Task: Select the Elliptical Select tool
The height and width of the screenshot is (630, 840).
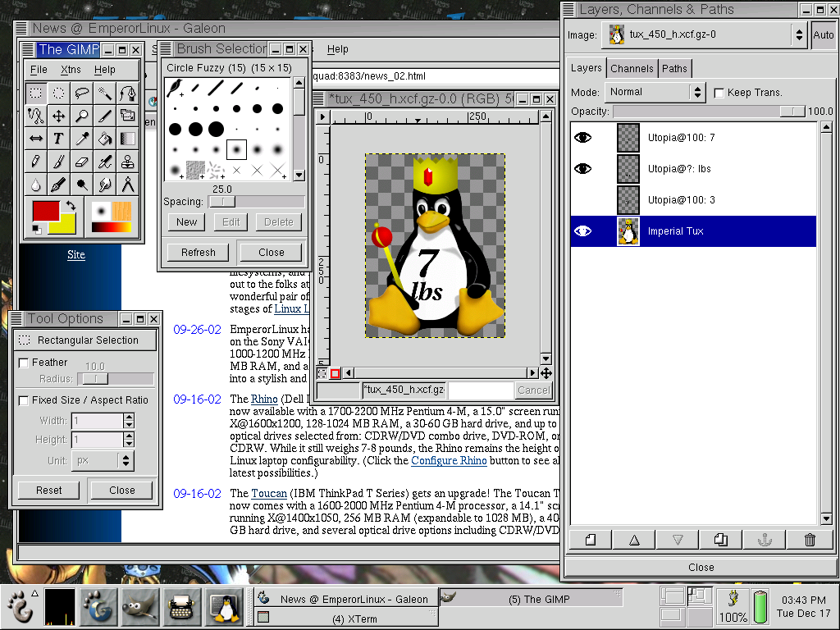Action: click(x=58, y=94)
